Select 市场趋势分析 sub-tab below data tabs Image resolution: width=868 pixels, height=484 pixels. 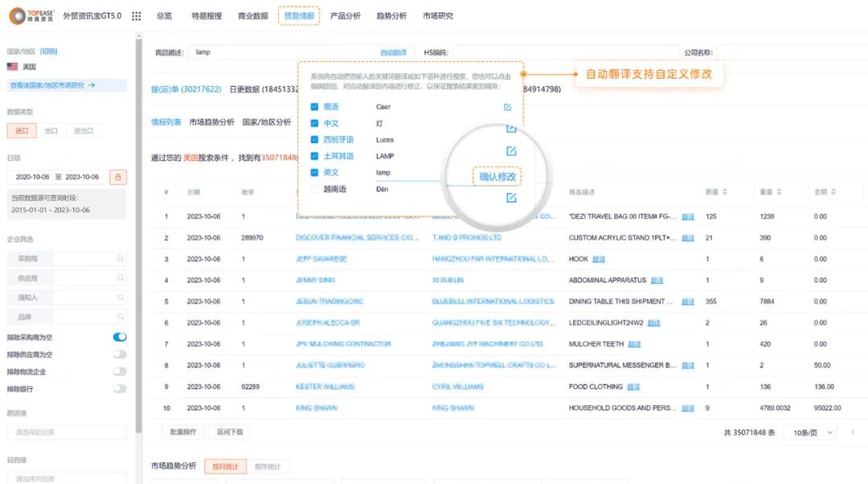coord(211,122)
